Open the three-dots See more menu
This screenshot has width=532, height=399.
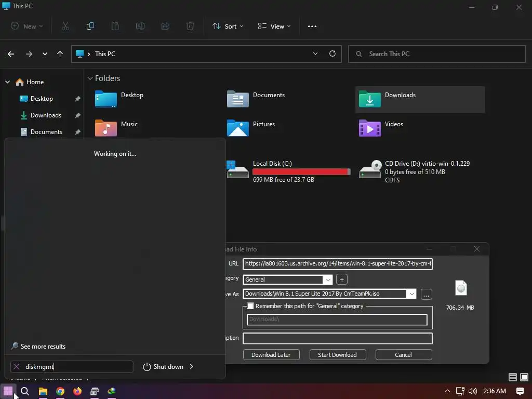[312, 26]
